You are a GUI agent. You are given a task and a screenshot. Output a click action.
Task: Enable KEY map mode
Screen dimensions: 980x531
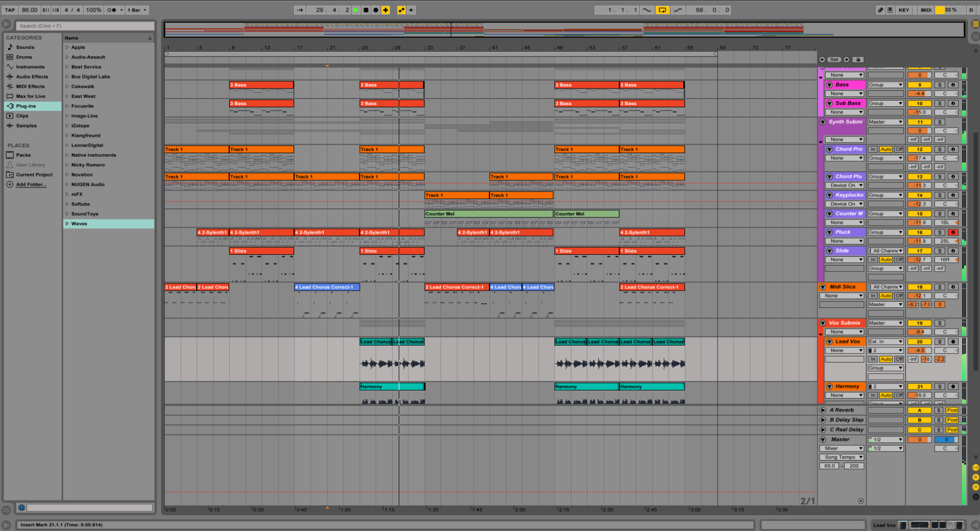904,10
